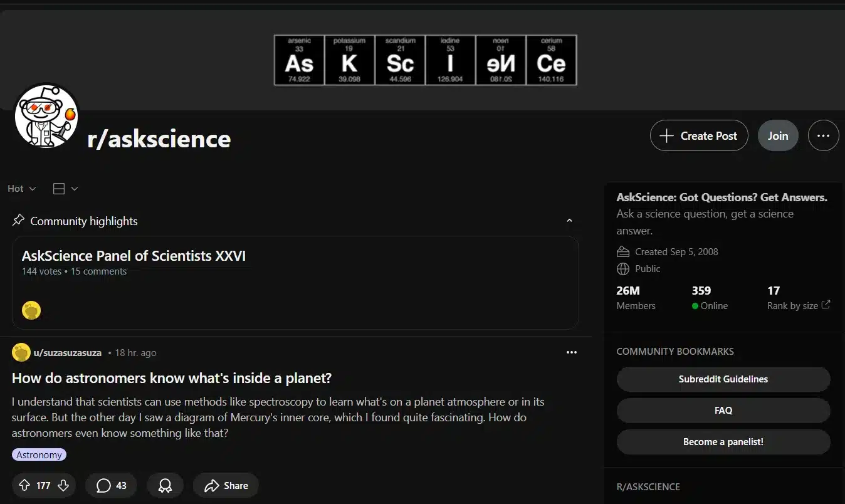The height and width of the screenshot is (504, 845).
Task: Open Subreddit Guidelines bookmark
Action: 723,379
